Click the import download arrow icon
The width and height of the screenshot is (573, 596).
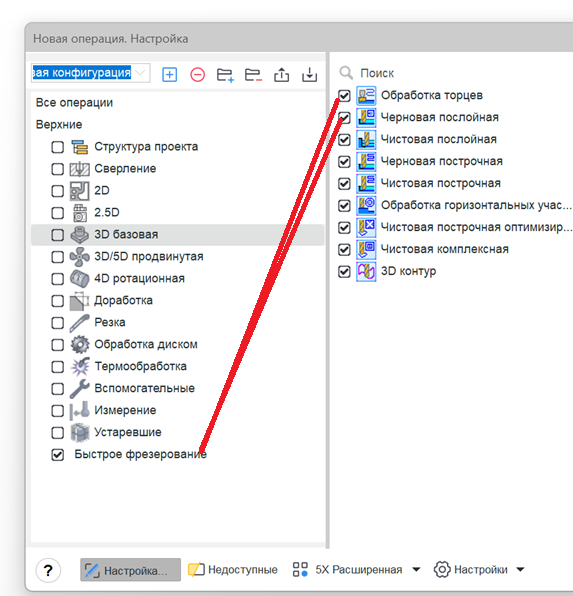tap(310, 74)
